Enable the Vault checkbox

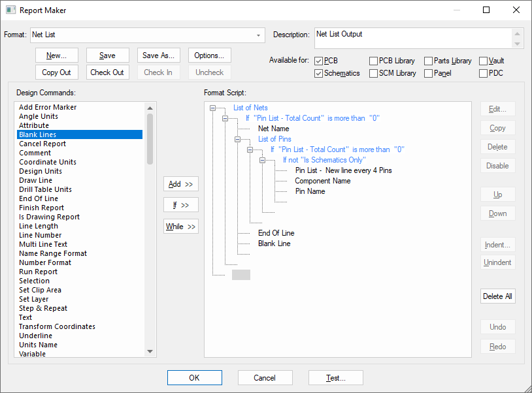[484, 61]
